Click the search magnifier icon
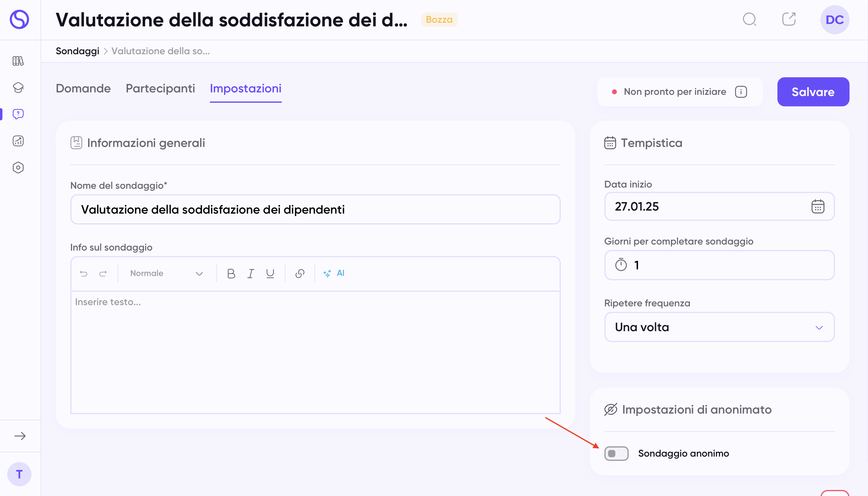 pyautogui.click(x=749, y=19)
